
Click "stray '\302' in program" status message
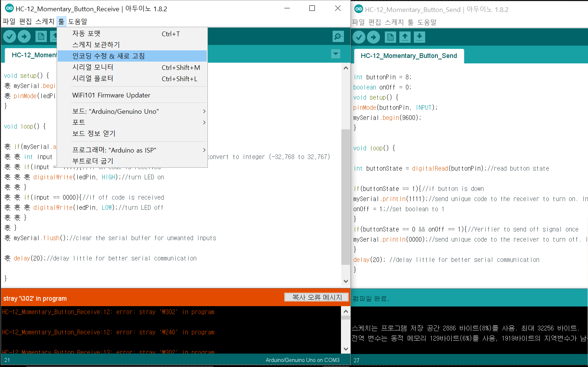pos(35,299)
